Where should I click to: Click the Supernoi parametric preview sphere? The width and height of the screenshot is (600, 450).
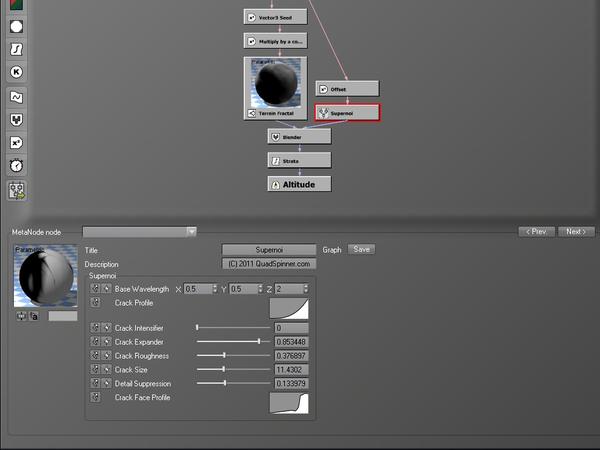(46, 276)
